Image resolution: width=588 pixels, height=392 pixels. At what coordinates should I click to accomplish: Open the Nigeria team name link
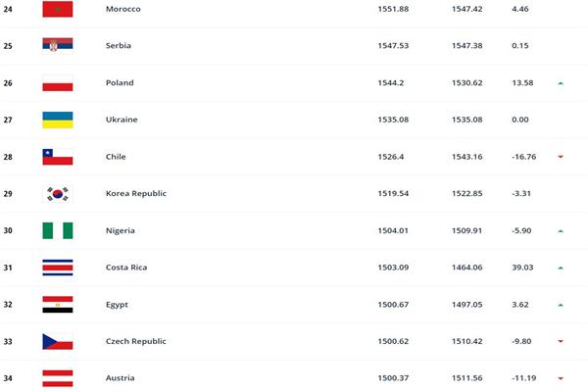pyautogui.click(x=120, y=230)
